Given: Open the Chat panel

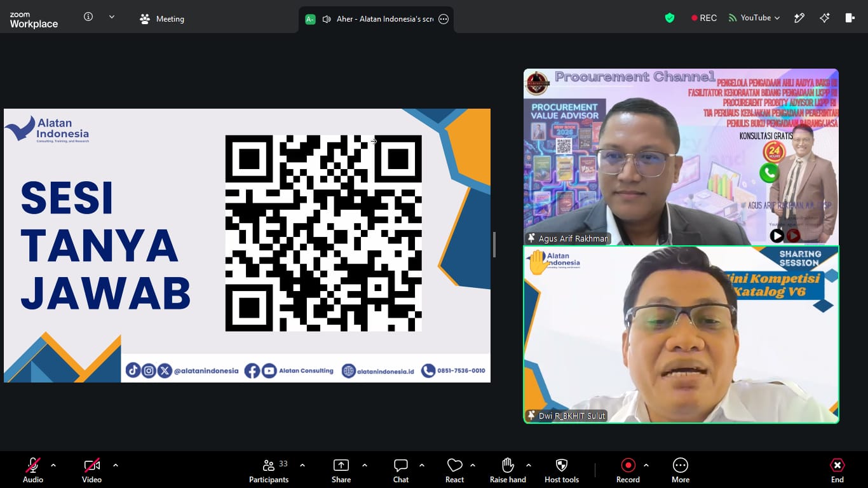Looking at the screenshot, I should point(401,470).
